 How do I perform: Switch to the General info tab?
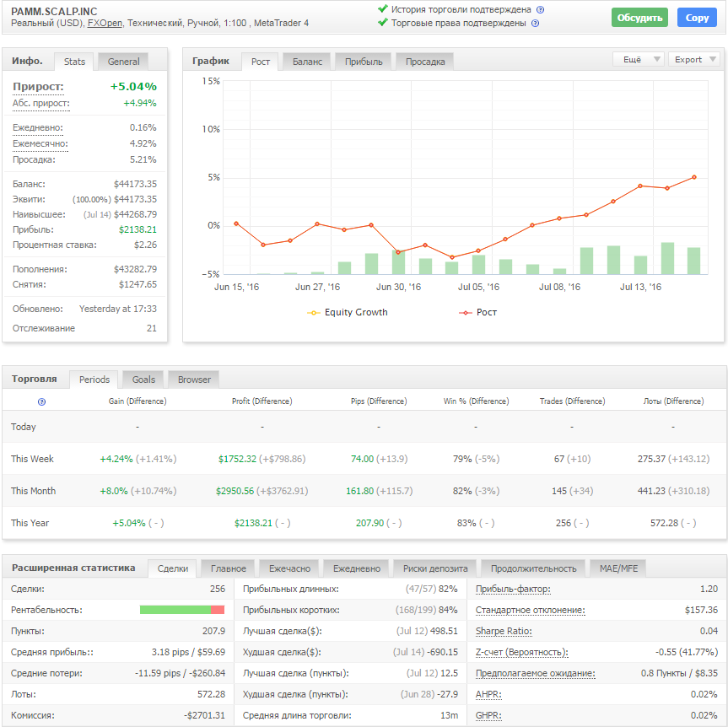click(x=123, y=62)
